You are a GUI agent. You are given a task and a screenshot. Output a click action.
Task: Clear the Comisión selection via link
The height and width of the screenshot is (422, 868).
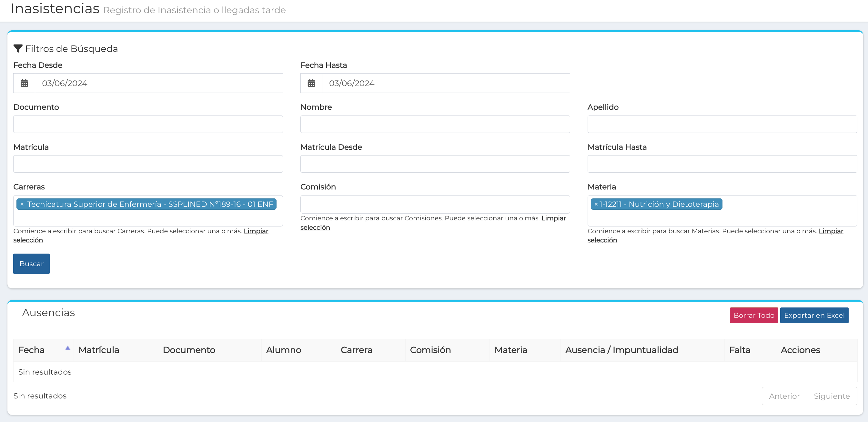click(x=553, y=218)
